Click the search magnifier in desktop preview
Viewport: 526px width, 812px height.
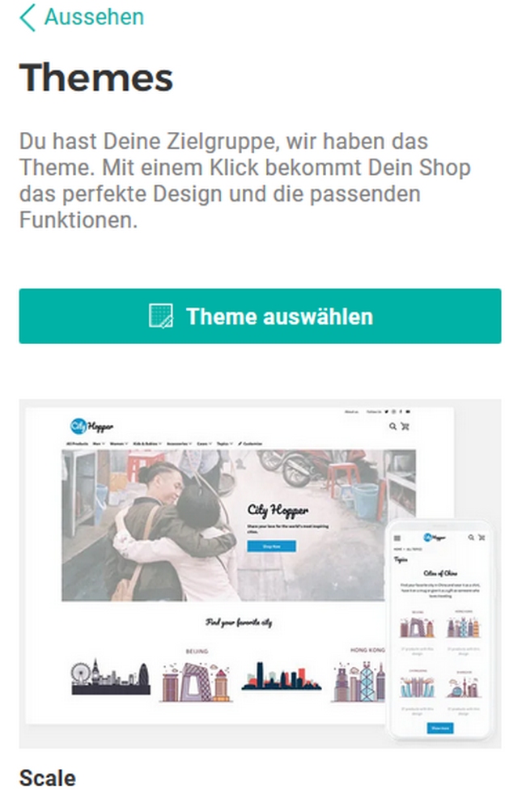392,426
